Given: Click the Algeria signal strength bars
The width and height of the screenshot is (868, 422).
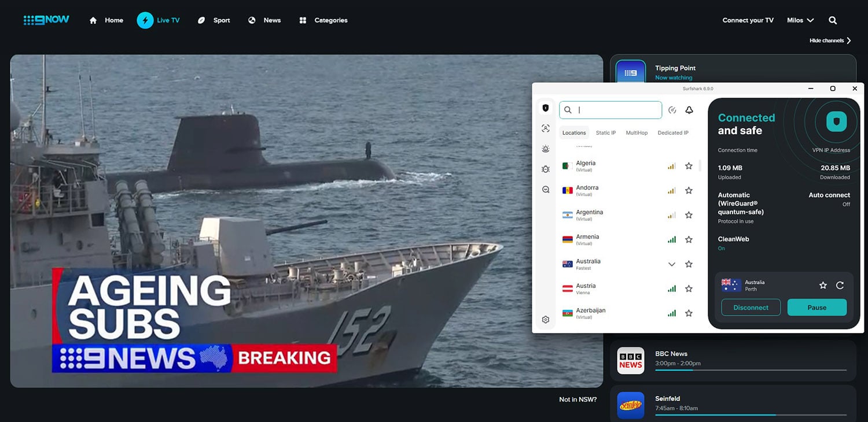Looking at the screenshot, I should tap(672, 166).
